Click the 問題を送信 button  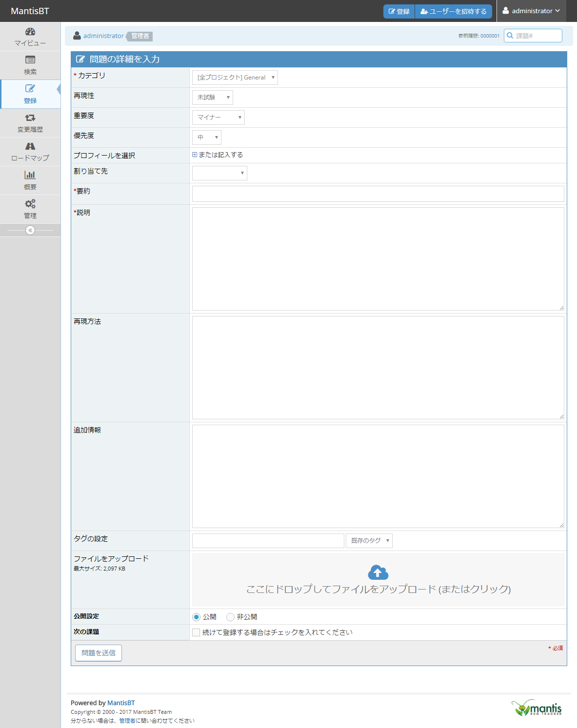coord(98,652)
